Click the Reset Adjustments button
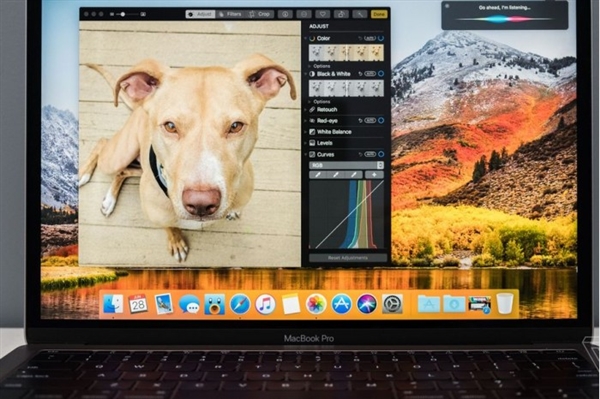The width and height of the screenshot is (600, 399). point(348,258)
